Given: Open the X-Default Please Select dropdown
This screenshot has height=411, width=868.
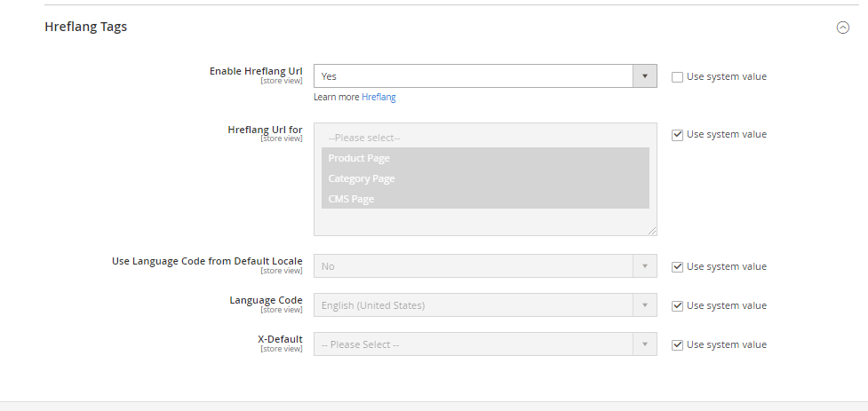Looking at the screenshot, I should point(485,344).
